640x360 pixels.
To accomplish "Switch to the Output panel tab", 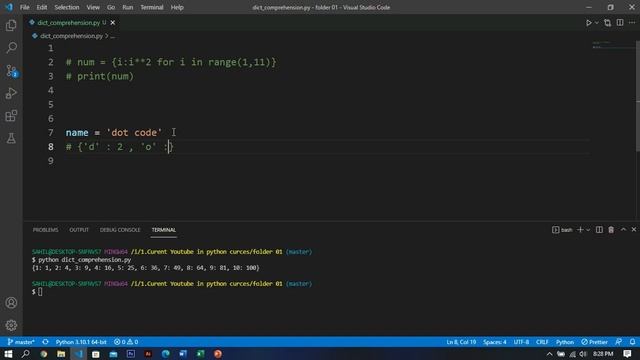I will click(x=79, y=230).
